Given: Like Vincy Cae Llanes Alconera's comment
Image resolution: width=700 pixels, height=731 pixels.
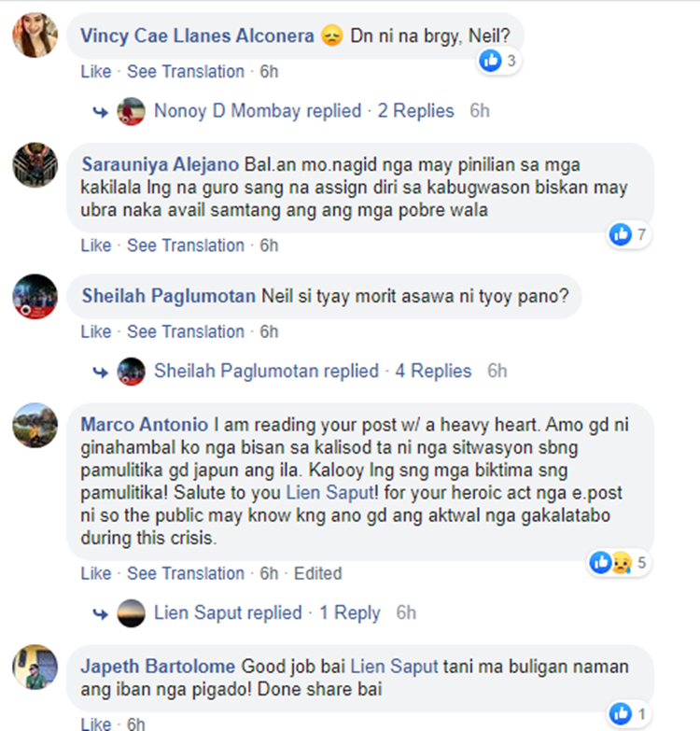Looking at the screenshot, I should tap(96, 72).
